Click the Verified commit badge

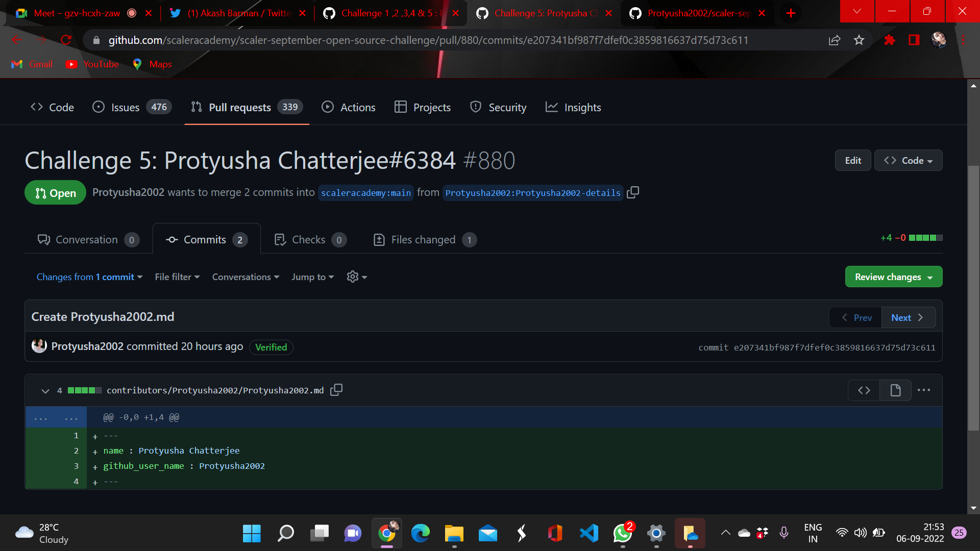tap(271, 347)
